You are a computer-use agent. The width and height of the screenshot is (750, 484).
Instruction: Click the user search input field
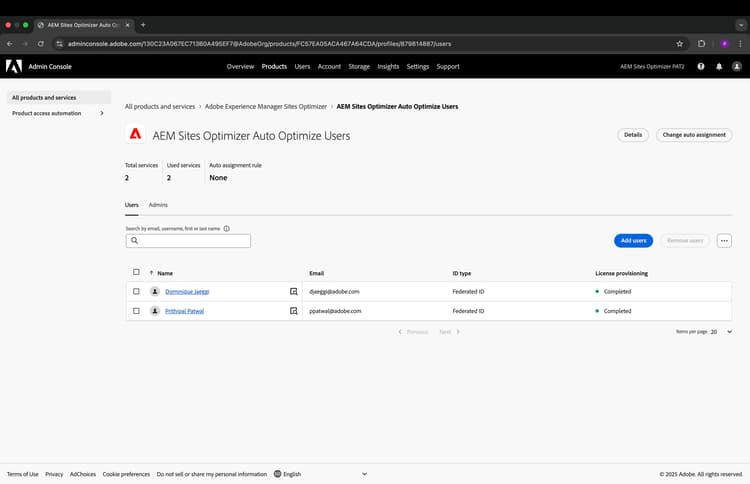pos(188,241)
